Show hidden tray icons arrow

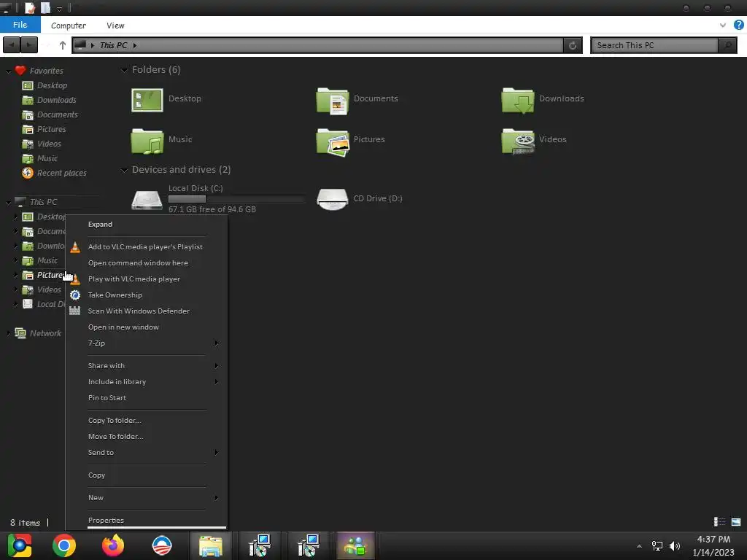pos(639,546)
